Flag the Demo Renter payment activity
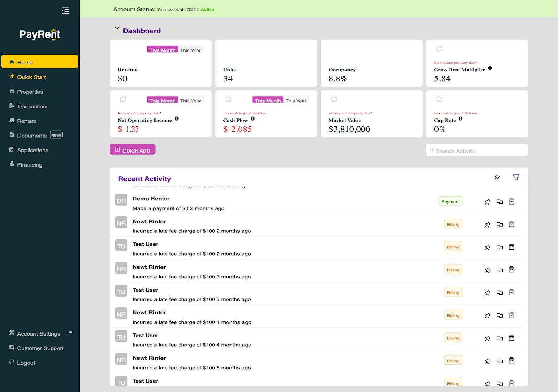The image size is (558, 392). coord(499,202)
